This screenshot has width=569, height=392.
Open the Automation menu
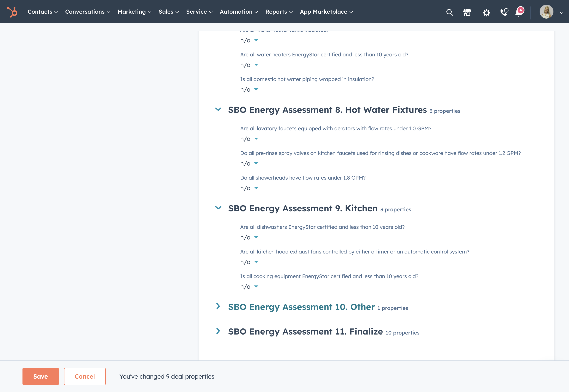tap(238, 12)
